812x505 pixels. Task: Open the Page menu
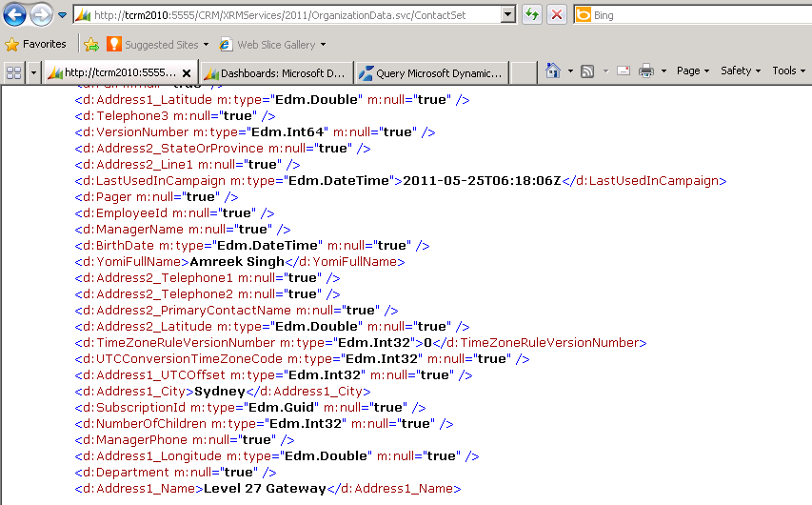(x=692, y=71)
